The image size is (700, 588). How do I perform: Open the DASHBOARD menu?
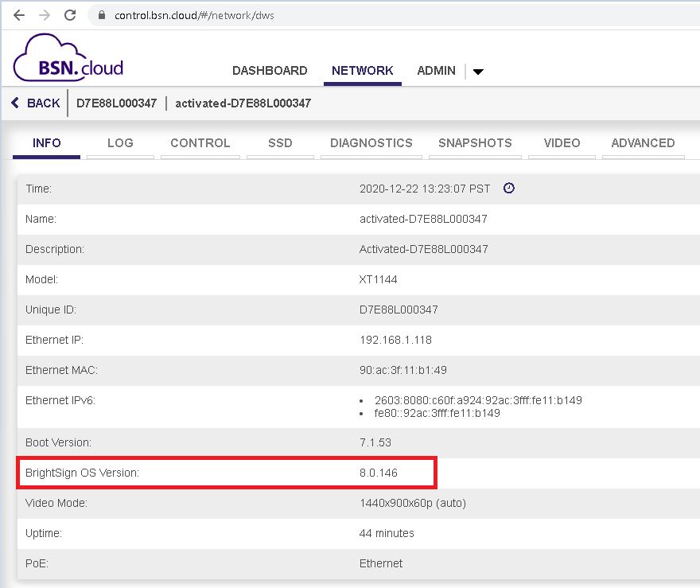tap(270, 71)
